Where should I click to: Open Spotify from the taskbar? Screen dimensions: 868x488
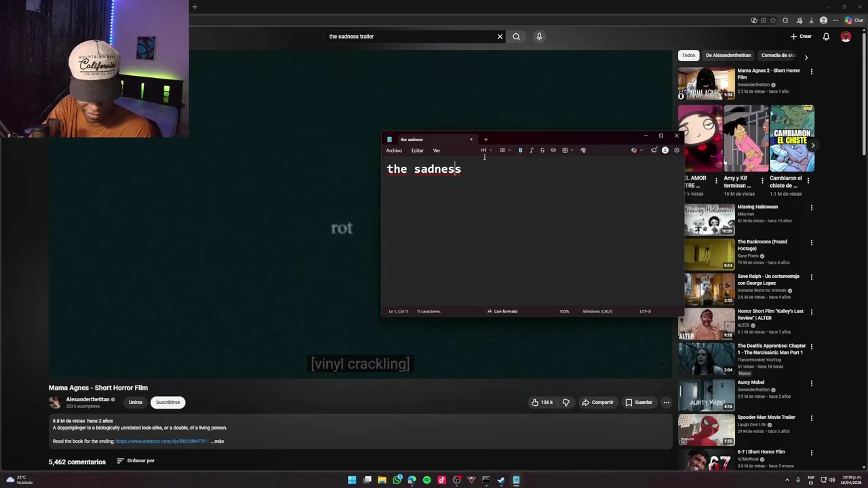(427, 481)
